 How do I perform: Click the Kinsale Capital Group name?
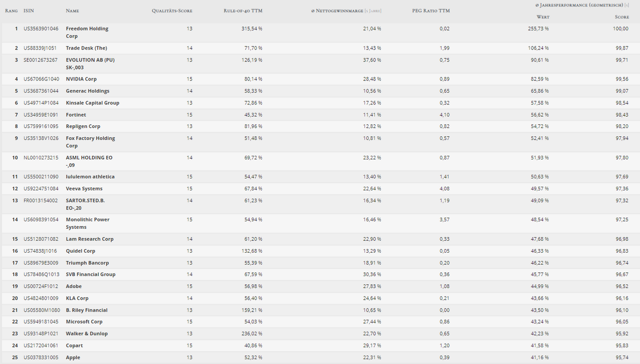(92, 103)
